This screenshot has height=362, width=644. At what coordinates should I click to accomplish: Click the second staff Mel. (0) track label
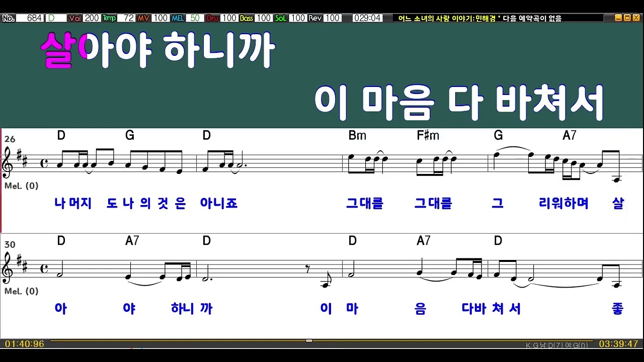[x=21, y=291]
